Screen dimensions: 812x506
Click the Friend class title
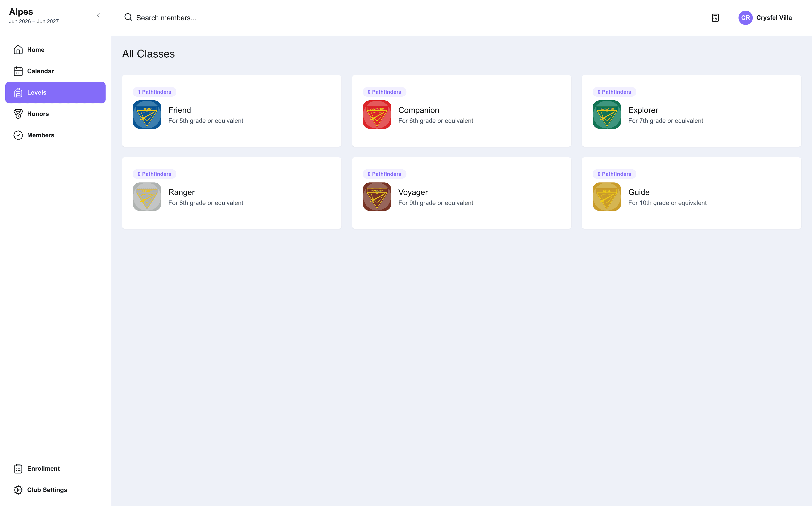click(x=180, y=110)
